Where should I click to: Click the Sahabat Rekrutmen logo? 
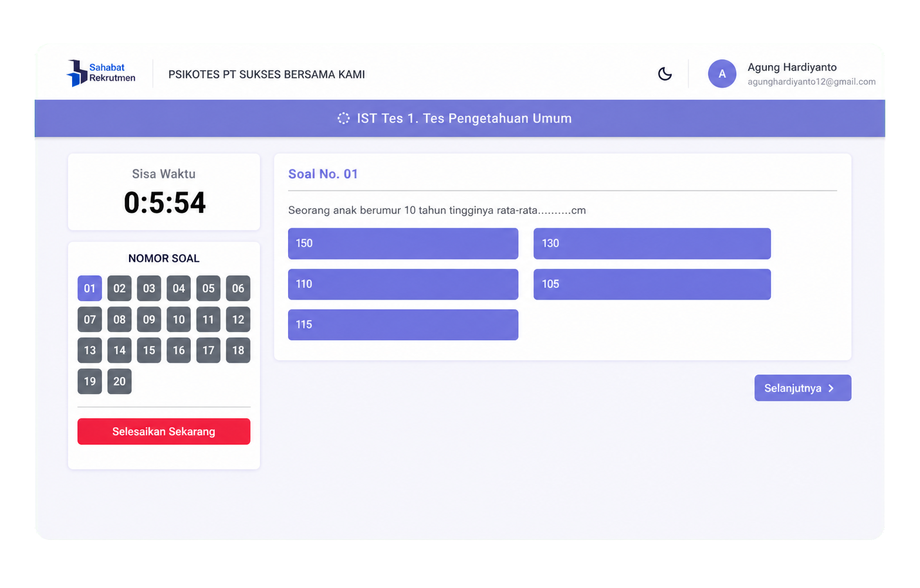click(x=101, y=73)
